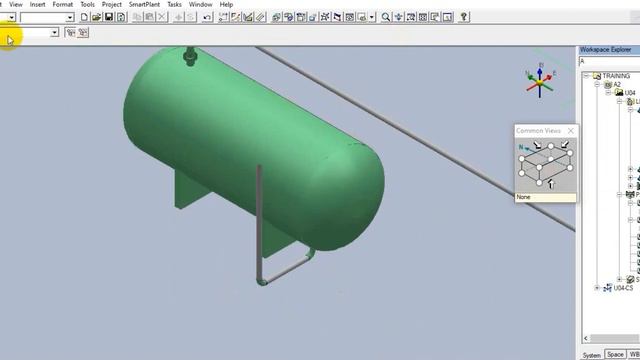Click Workspace Explorer horizontal scrollbar left arrow
Screen dimensions: 640x360
coord(586,338)
